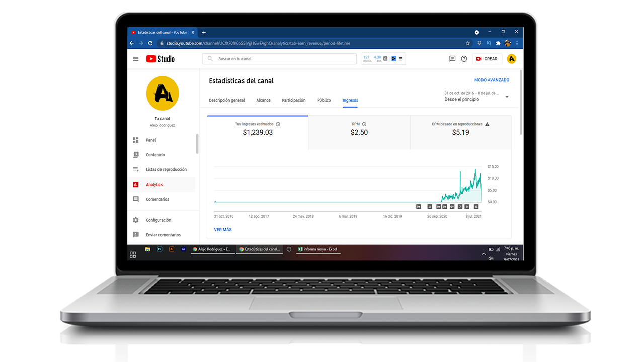Click in Buscar en tu canal search field
Viewport: 644px width, 362px height.
tap(279, 59)
